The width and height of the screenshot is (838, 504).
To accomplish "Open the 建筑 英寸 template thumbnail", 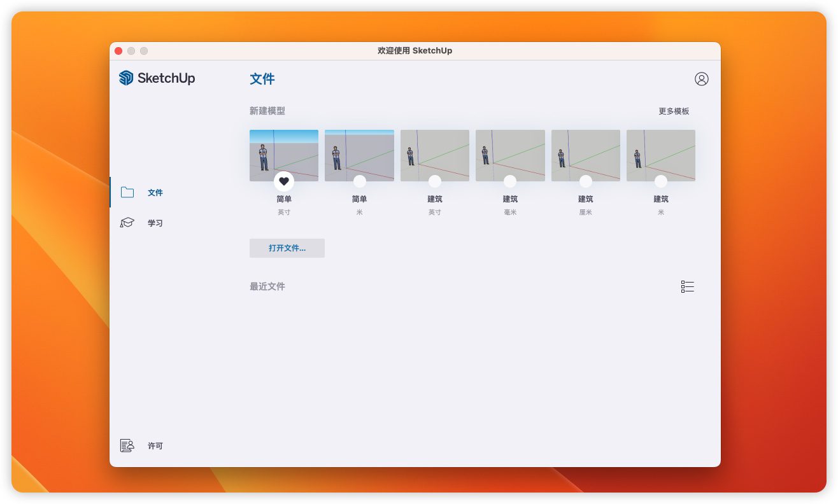I will pyautogui.click(x=435, y=155).
